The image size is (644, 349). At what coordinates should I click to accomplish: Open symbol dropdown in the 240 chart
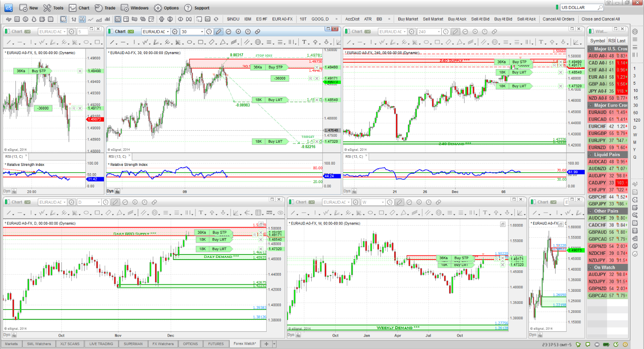[x=404, y=31]
